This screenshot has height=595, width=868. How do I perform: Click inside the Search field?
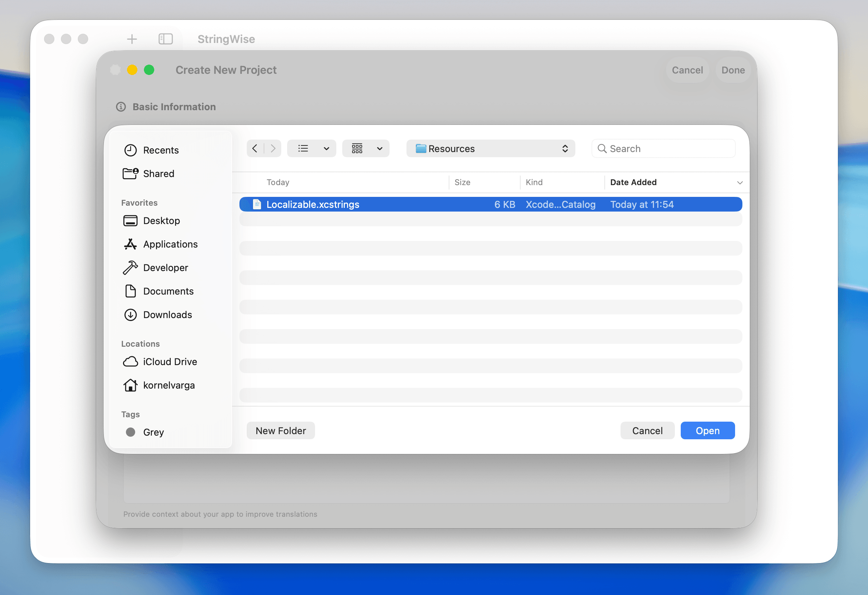[663, 148]
